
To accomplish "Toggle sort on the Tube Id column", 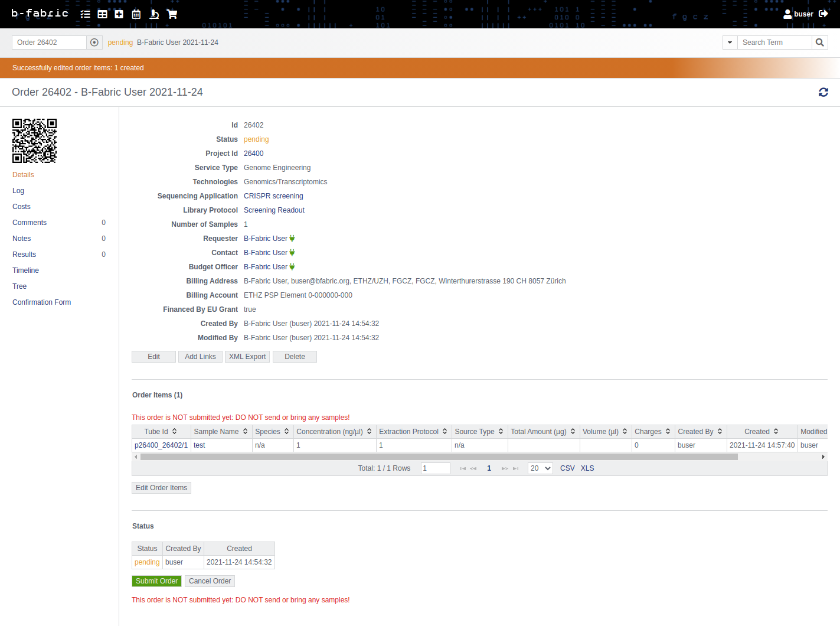I will (x=175, y=432).
